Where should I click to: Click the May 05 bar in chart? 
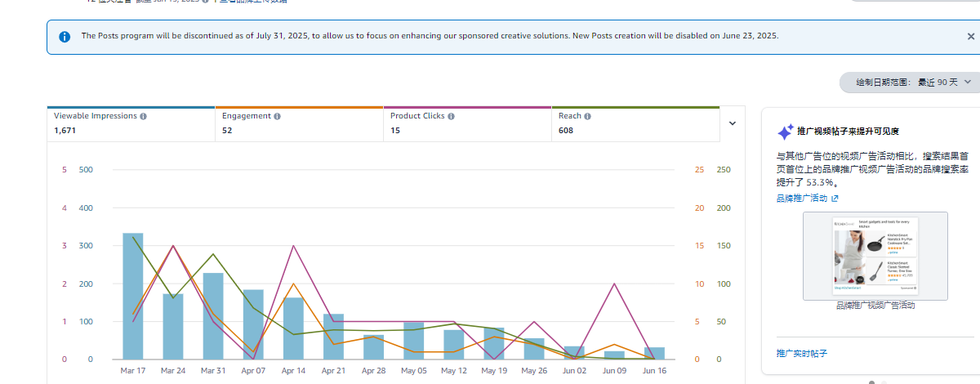(x=413, y=341)
